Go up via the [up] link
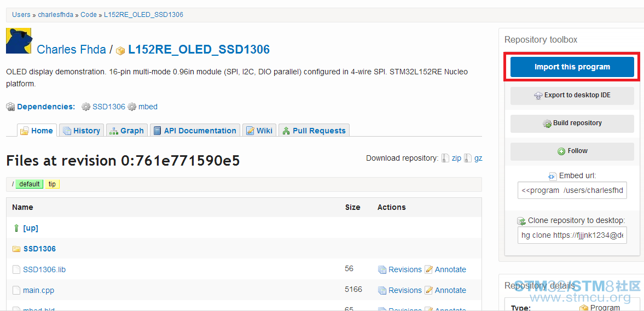The image size is (644, 311). pos(31,228)
